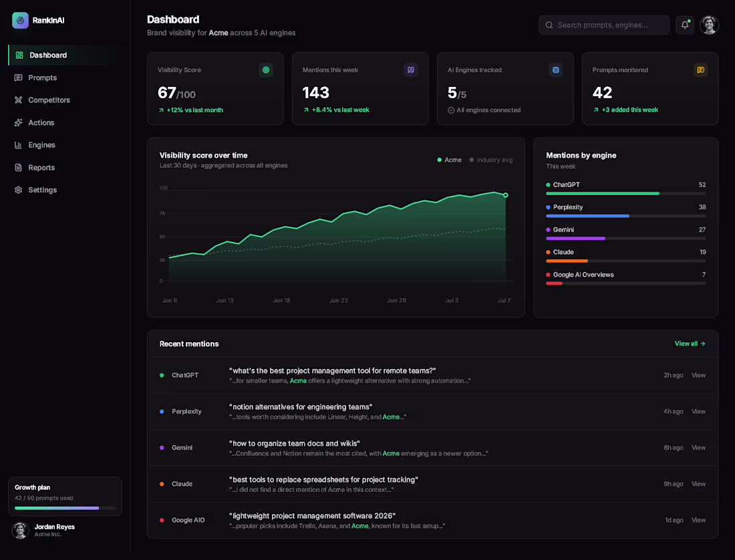The image size is (735, 560).
Task: View the Gemini mention from 6h ago
Action: pos(698,448)
